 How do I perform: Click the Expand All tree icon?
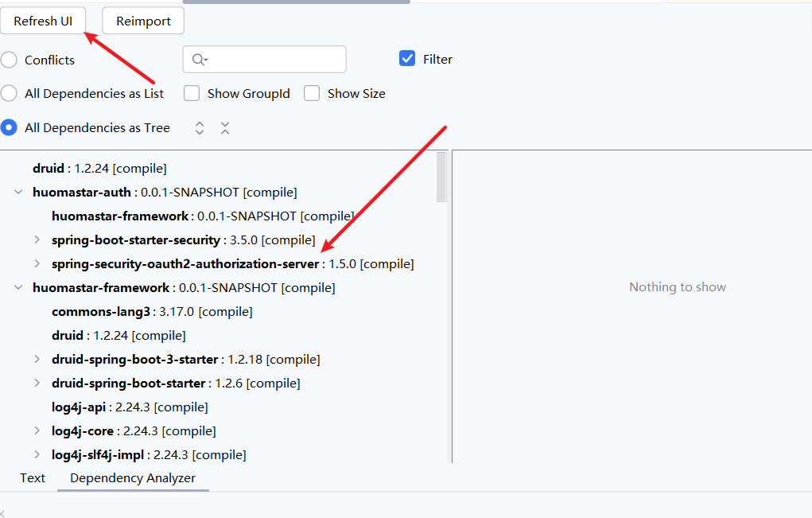(x=200, y=128)
